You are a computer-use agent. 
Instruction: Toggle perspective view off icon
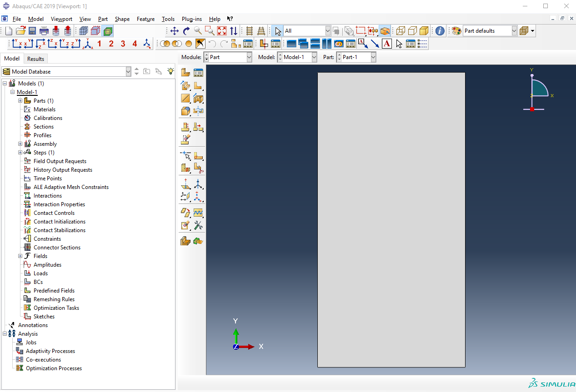click(249, 31)
